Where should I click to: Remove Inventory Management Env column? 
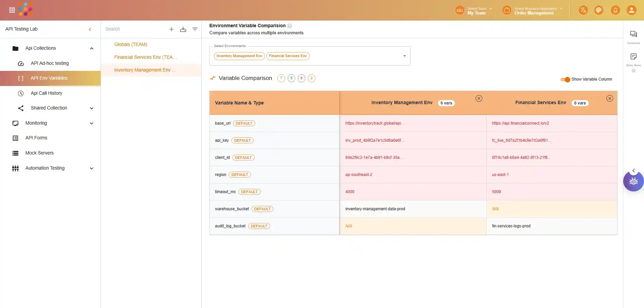[x=479, y=98]
